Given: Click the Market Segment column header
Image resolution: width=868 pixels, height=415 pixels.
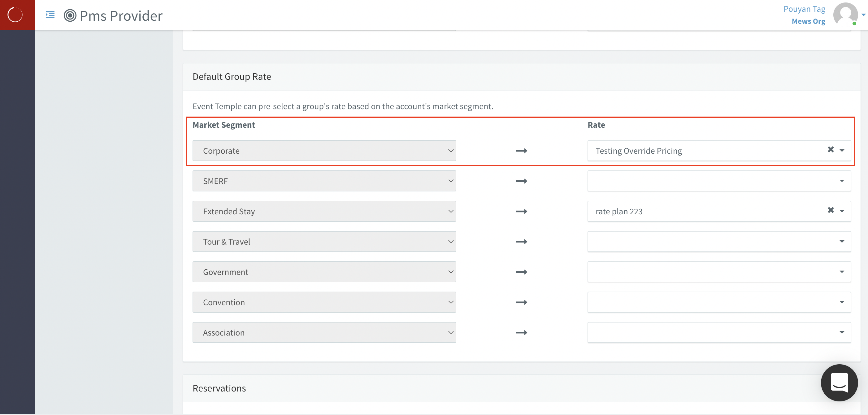Looking at the screenshot, I should (x=224, y=125).
